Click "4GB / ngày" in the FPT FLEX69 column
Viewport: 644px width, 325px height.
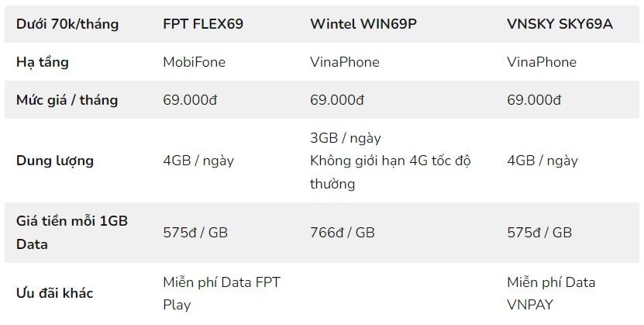198,161
